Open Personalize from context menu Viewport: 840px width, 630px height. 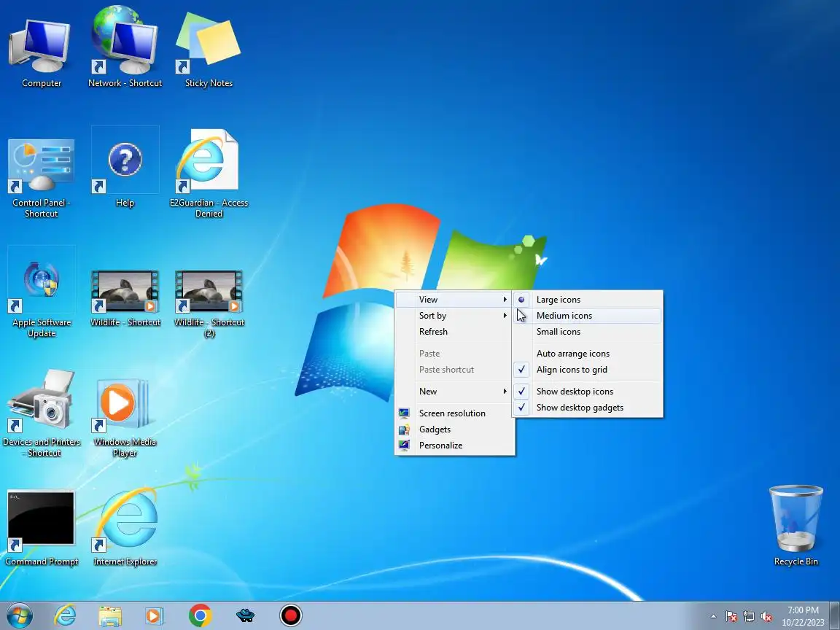[454, 446]
